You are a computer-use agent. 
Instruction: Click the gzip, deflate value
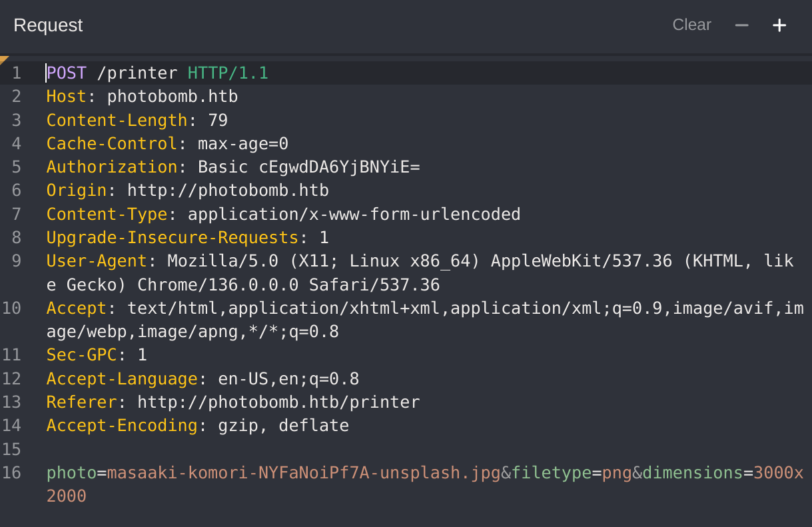point(284,426)
